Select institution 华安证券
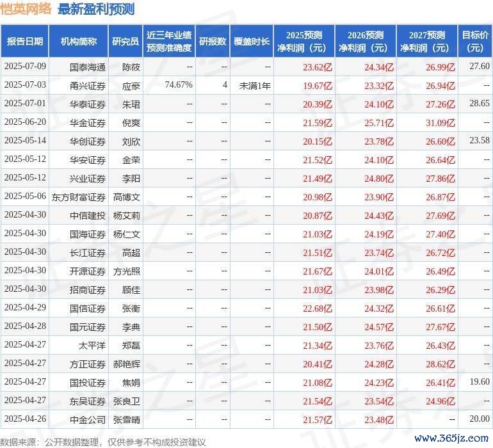 [x=88, y=160]
